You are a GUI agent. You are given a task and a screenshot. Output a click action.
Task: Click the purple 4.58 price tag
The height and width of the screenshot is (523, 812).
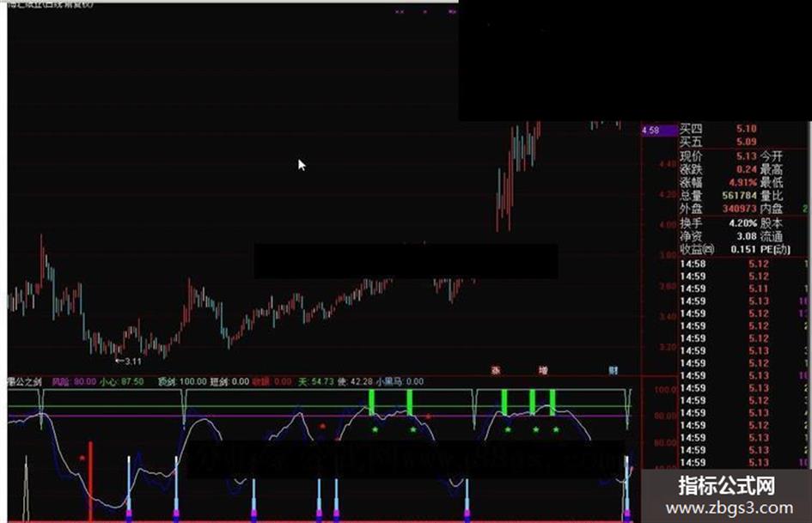tap(659, 130)
